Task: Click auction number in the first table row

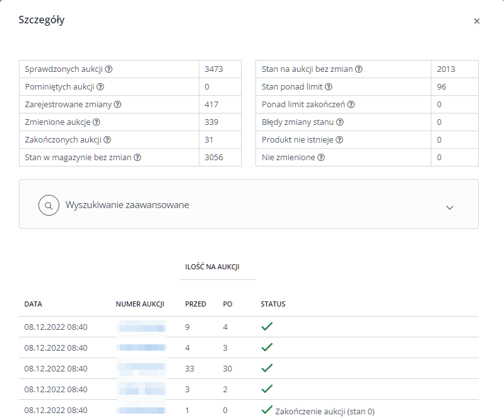Action: (141, 327)
